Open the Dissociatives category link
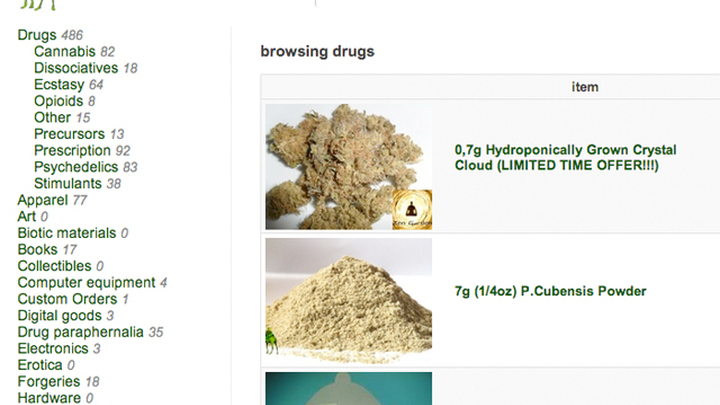 click(76, 68)
